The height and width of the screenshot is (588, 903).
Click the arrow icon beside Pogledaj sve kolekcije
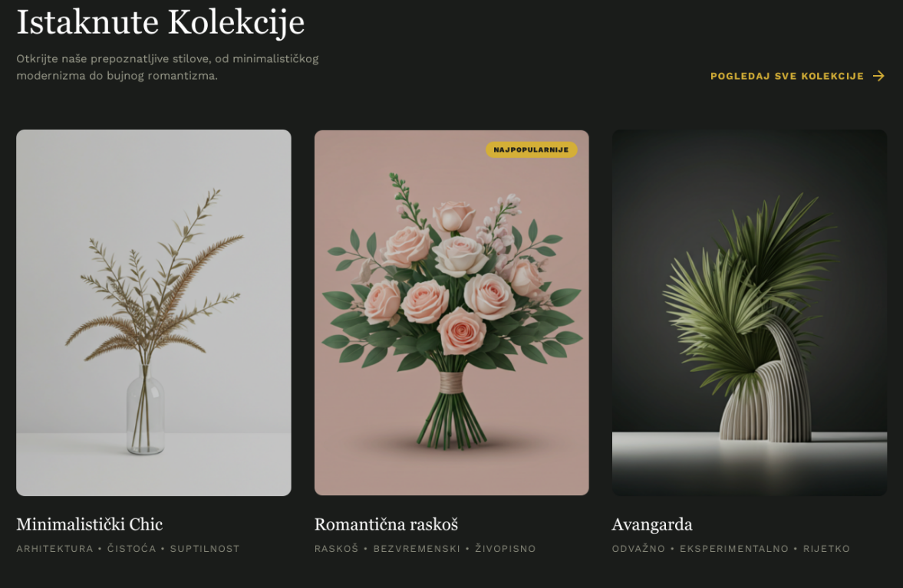(x=878, y=76)
